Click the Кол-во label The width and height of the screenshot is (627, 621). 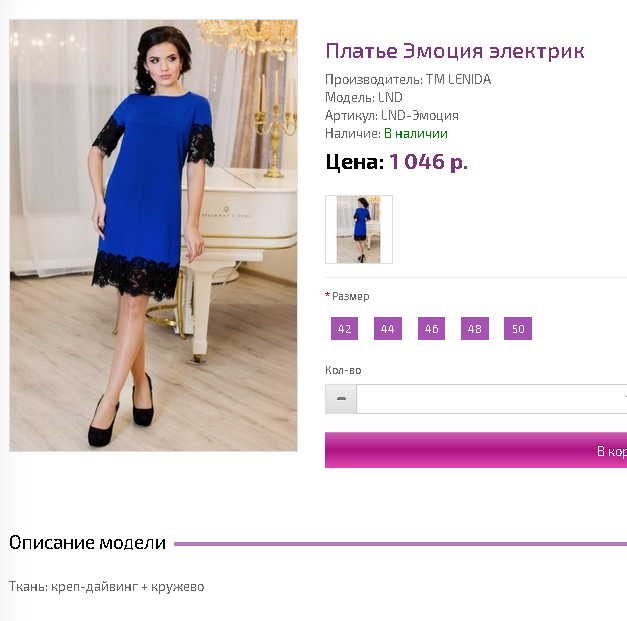(x=343, y=370)
